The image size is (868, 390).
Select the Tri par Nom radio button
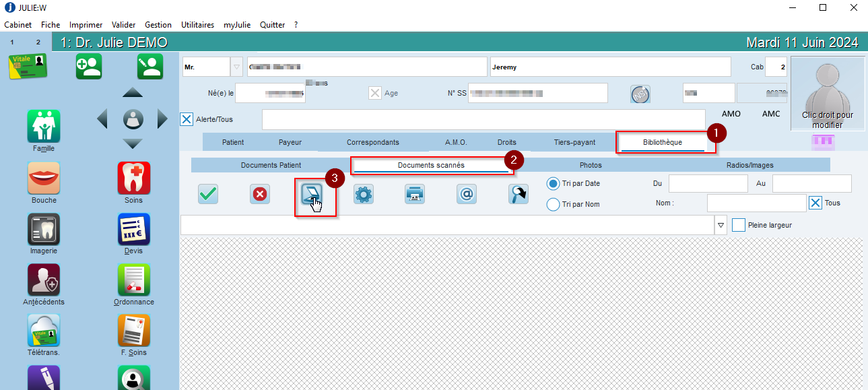click(554, 204)
